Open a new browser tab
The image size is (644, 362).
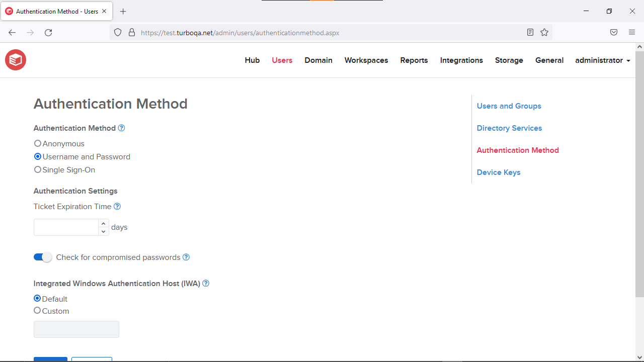[123, 11]
